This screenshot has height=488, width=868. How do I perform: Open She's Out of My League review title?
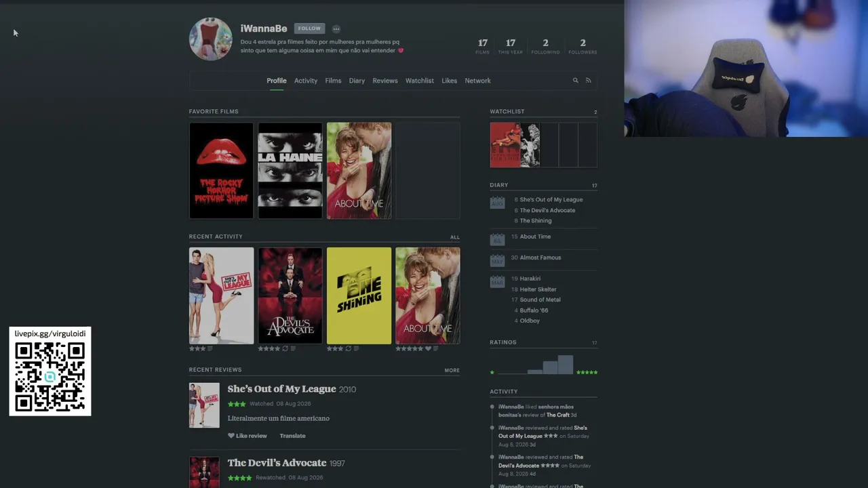coord(282,389)
